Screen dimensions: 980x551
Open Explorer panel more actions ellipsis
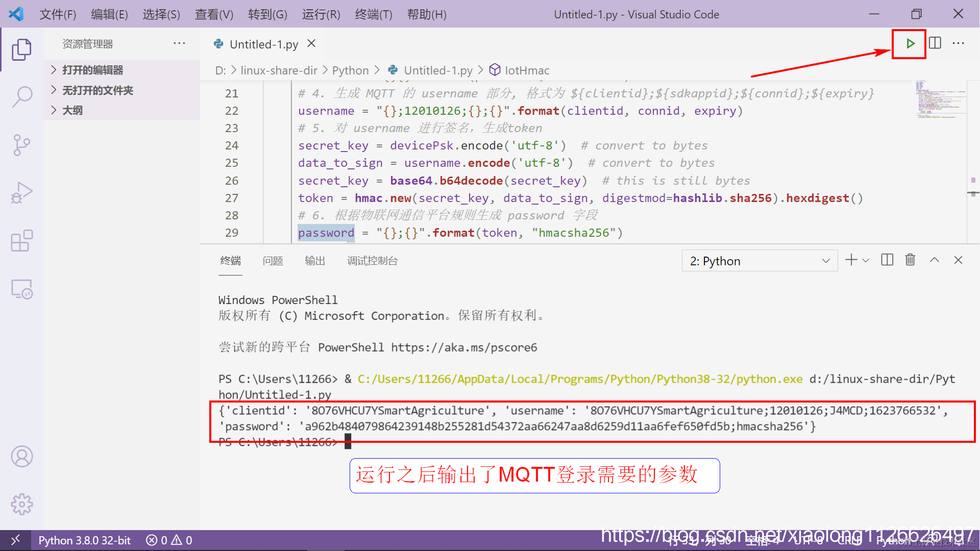coord(179,43)
